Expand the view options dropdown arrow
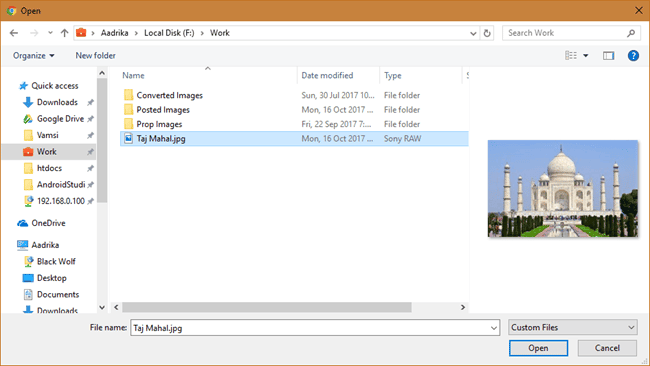Screen dimensions: 650x366 coord(586,56)
